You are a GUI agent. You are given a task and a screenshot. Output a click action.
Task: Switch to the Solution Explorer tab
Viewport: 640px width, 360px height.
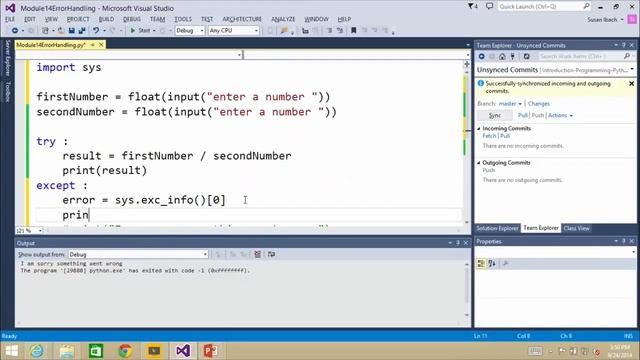tap(497, 228)
